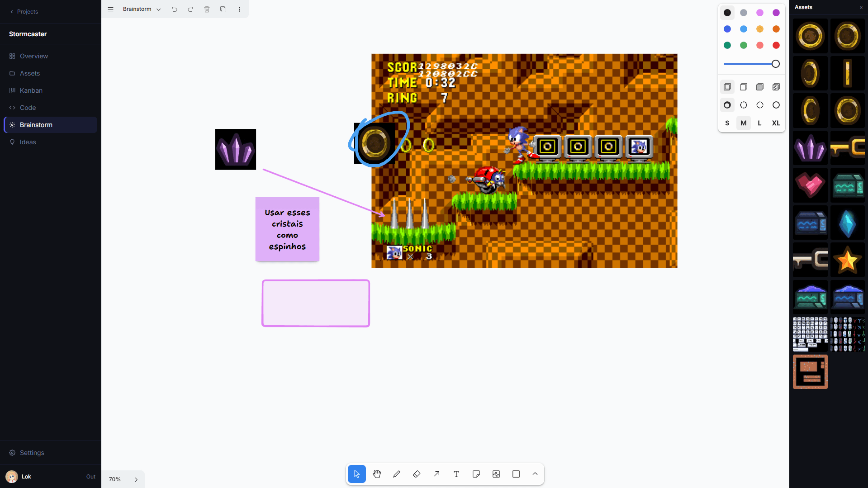
Task: Set stroke style to dashed
Action: pyautogui.click(x=744, y=105)
